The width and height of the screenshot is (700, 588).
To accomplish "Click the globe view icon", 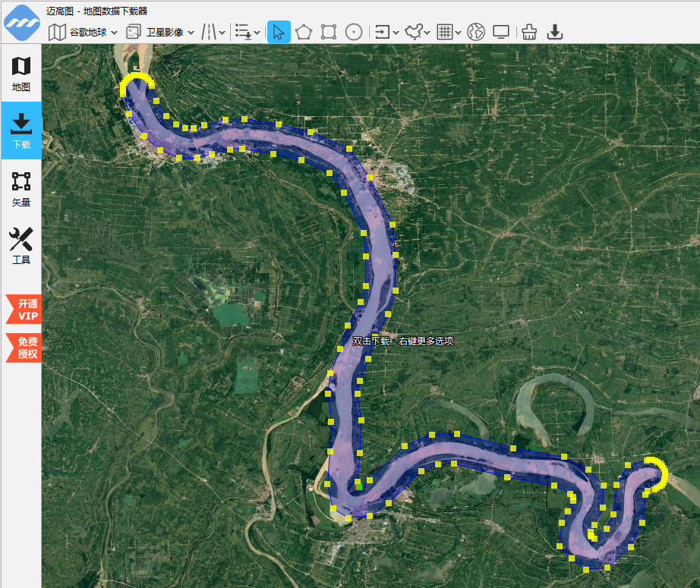I will click(x=476, y=32).
